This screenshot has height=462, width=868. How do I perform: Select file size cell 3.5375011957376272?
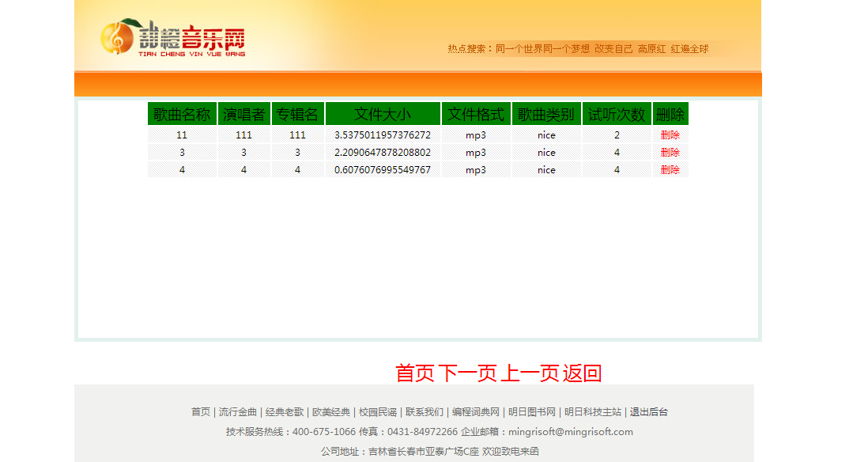point(383,134)
